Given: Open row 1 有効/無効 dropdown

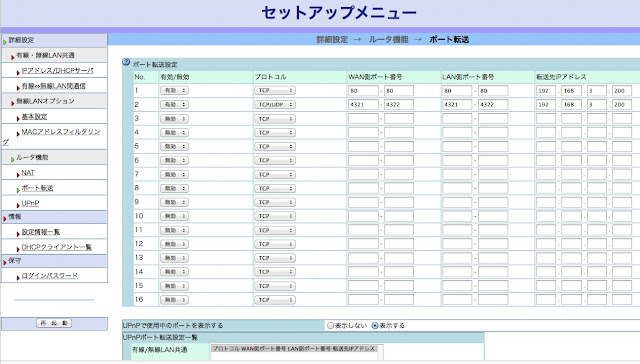Looking at the screenshot, I should pos(174,91).
